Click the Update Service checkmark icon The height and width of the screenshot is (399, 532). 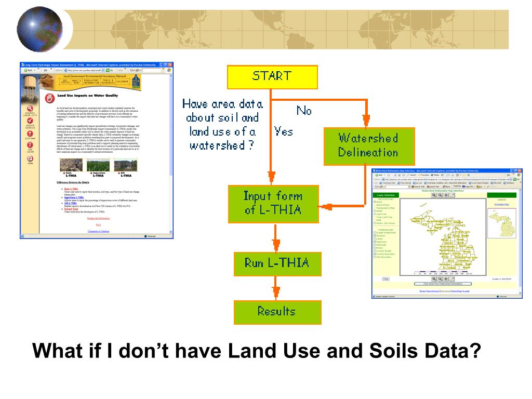pyautogui.click(x=30, y=121)
